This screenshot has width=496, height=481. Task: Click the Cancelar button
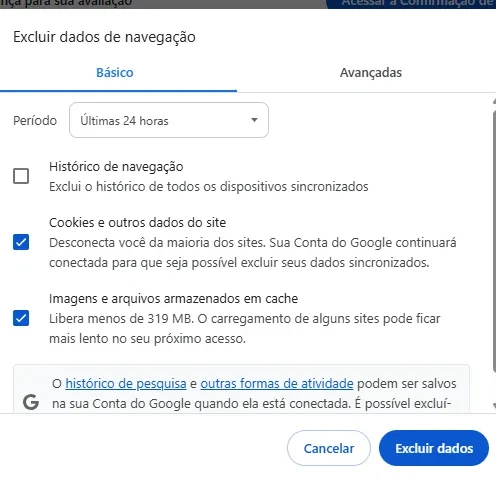point(329,448)
